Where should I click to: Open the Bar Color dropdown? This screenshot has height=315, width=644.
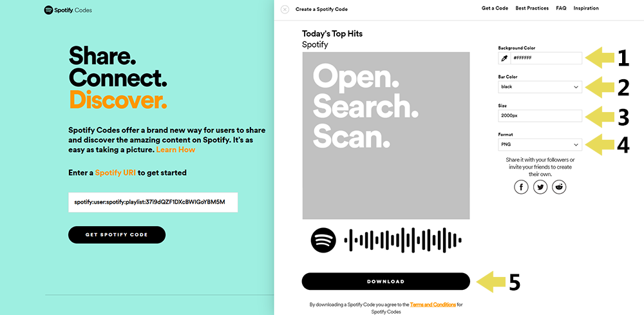click(x=540, y=87)
